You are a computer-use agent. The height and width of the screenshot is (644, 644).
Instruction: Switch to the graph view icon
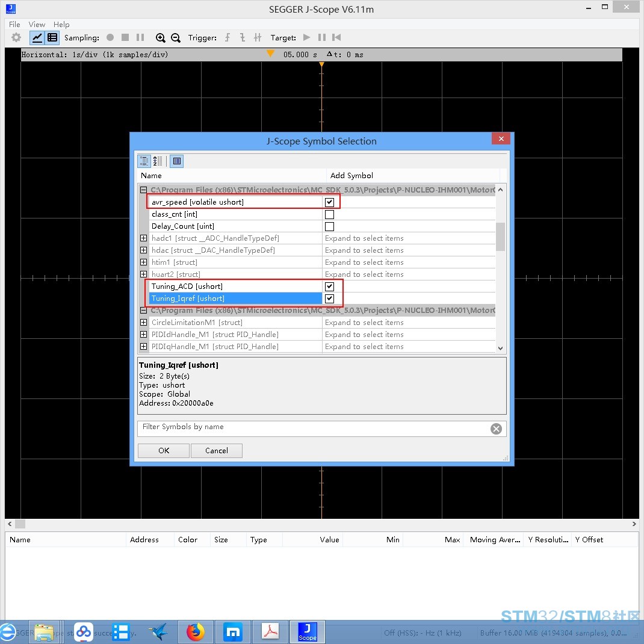[x=37, y=38]
